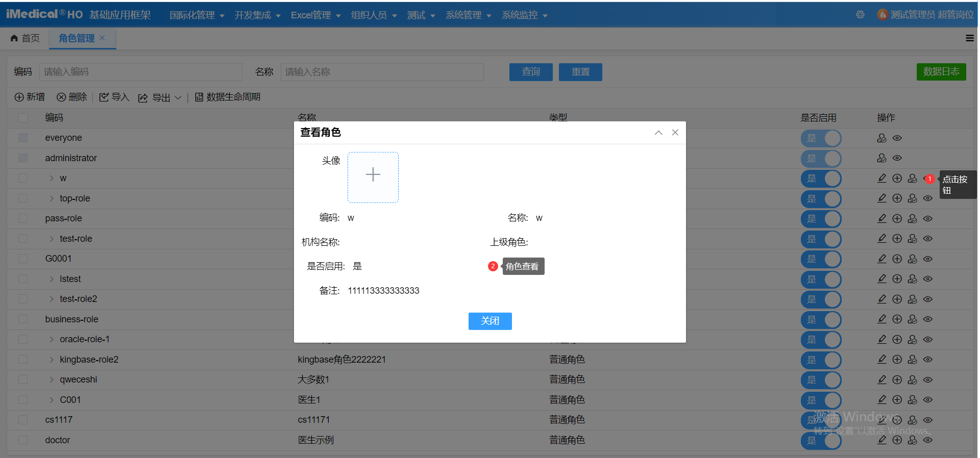Click the 重置 reset button
Image resolution: width=980 pixels, height=458 pixels.
[580, 72]
